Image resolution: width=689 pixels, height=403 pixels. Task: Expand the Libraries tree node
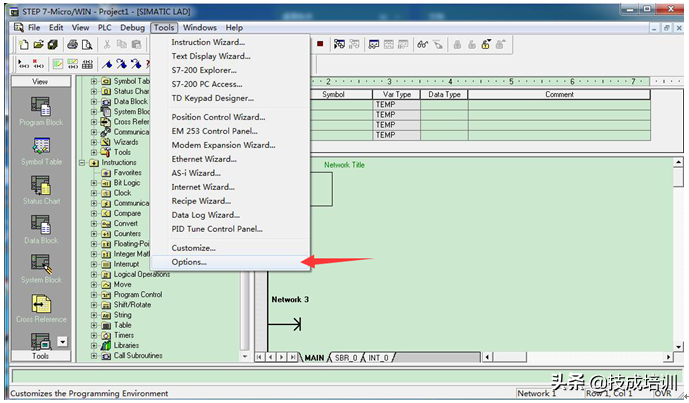94,345
